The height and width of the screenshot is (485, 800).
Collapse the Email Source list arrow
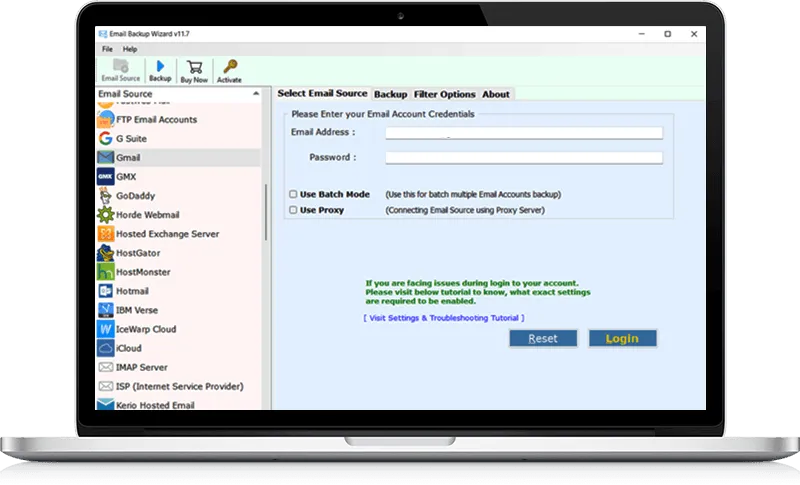(x=256, y=94)
